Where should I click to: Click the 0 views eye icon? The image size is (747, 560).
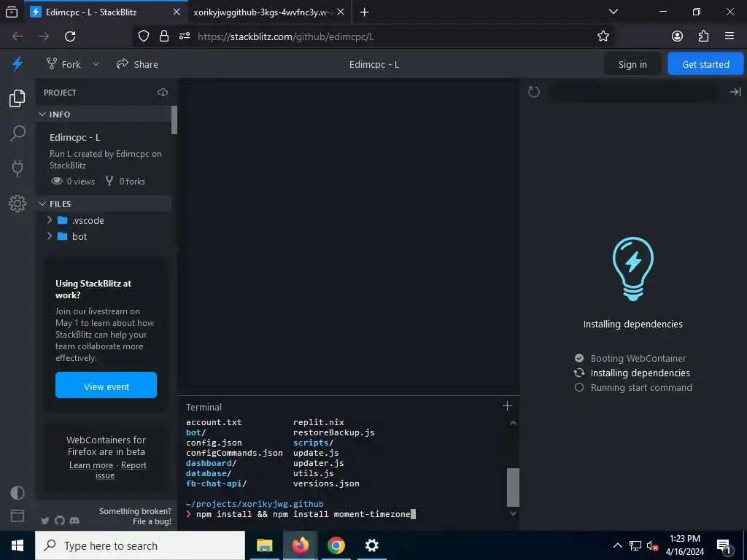coord(57,181)
